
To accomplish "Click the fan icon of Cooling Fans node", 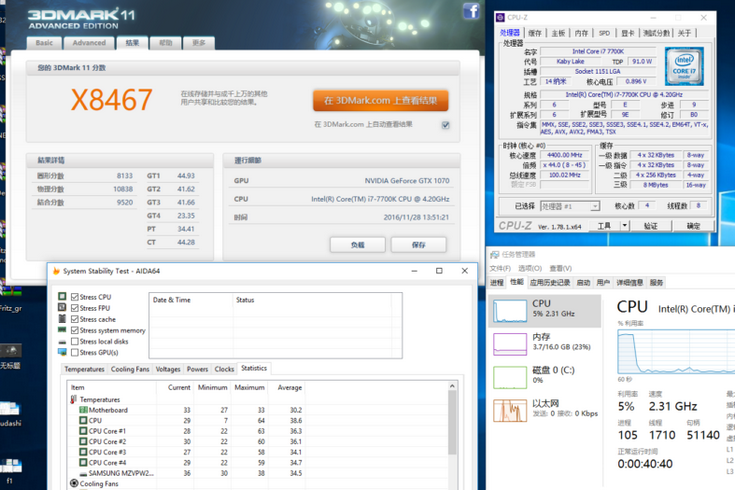I will (x=74, y=483).
